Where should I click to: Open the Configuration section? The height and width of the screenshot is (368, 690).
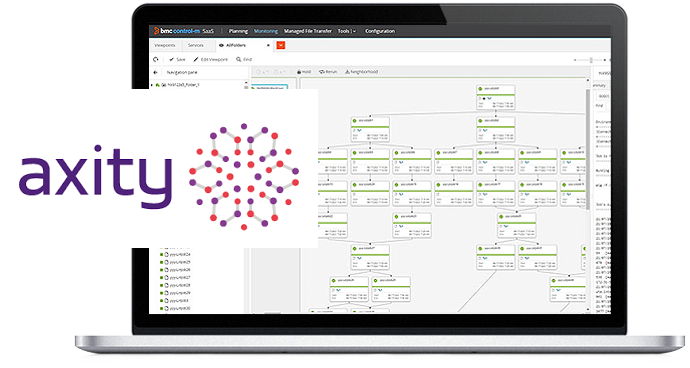click(380, 31)
